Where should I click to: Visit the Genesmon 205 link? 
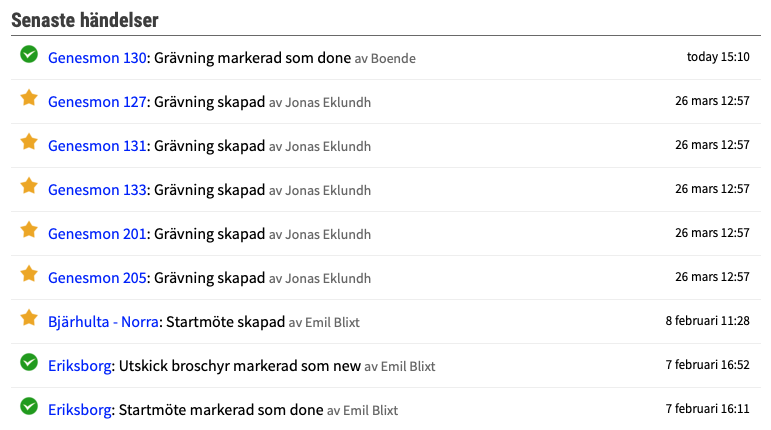pyautogui.click(x=97, y=278)
